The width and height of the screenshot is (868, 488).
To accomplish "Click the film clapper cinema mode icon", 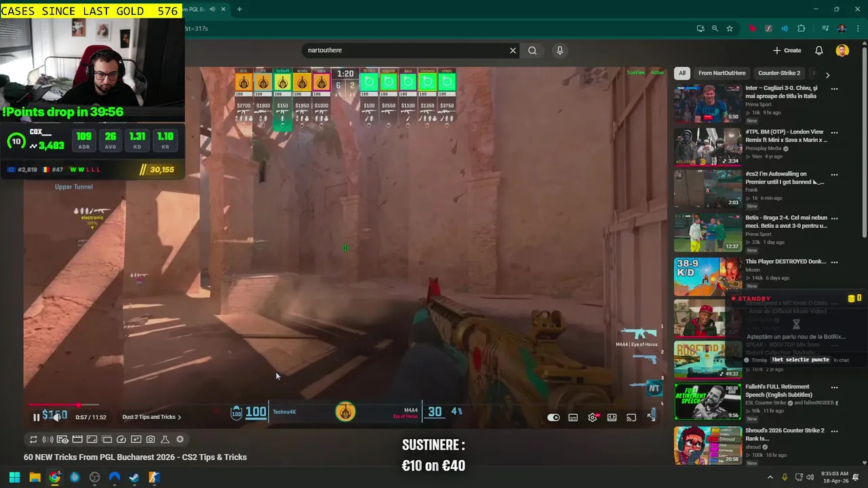I will [x=77, y=439].
